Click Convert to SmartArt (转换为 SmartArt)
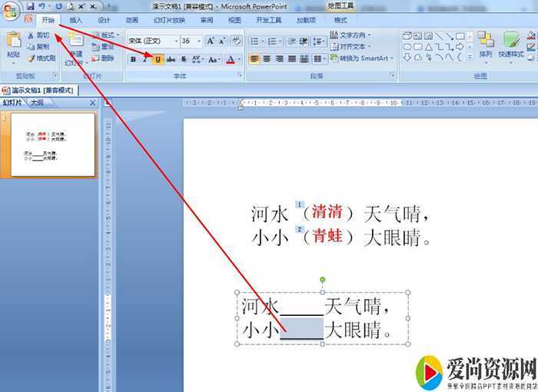Viewport: 538px width, 392px height. 360,58
